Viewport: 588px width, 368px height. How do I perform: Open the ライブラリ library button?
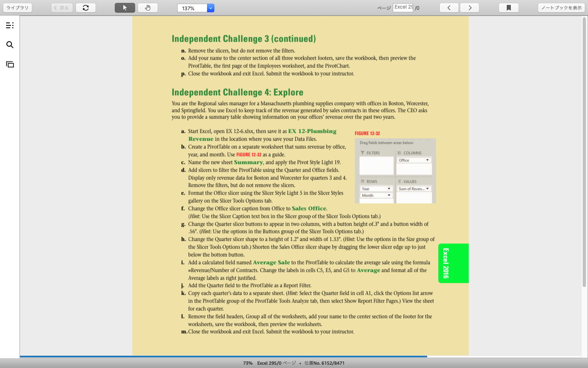[18, 8]
